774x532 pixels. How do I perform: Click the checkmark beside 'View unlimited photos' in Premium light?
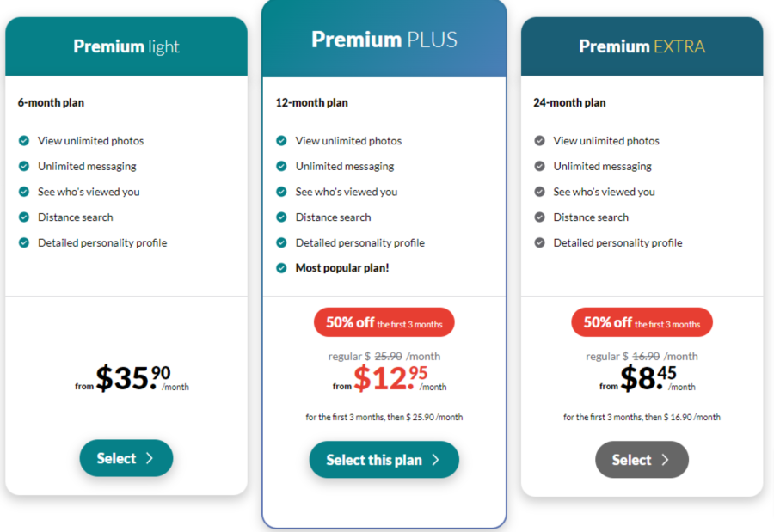pyautogui.click(x=23, y=140)
